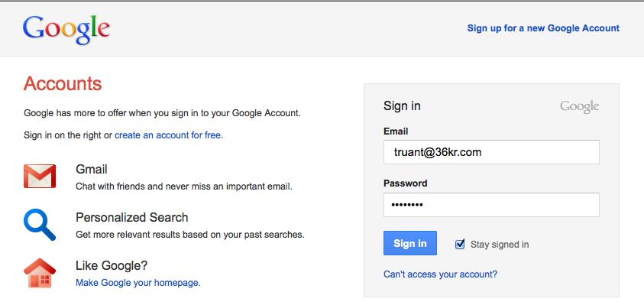Click the red Accounts heading

pos(63,84)
